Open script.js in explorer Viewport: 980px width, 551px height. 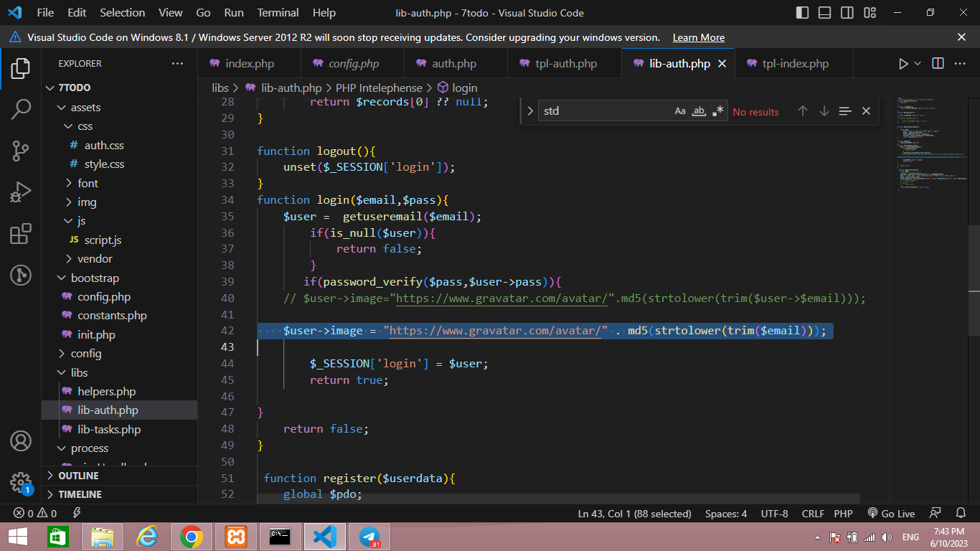click(x=119, y=240)
